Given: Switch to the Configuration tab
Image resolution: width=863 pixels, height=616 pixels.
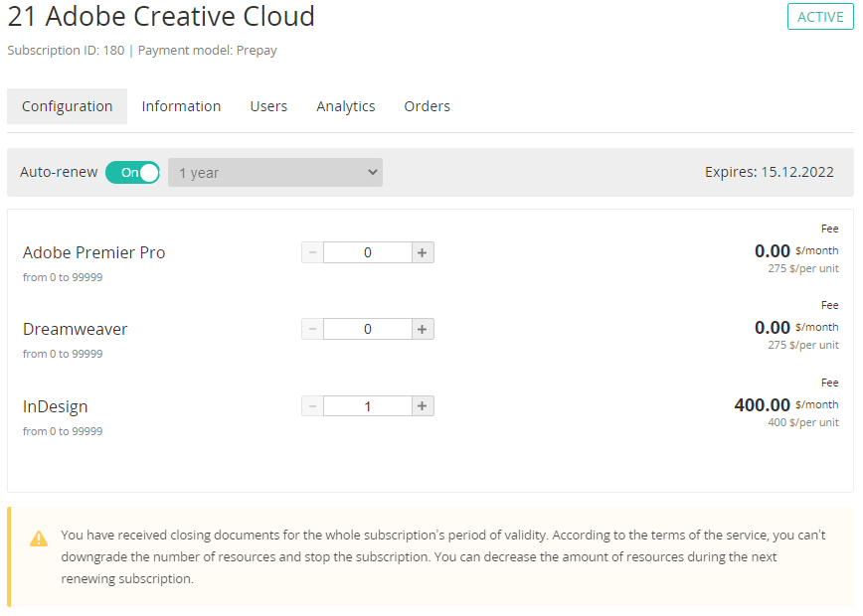Looking at the screenshot, I should coord(68,106).
